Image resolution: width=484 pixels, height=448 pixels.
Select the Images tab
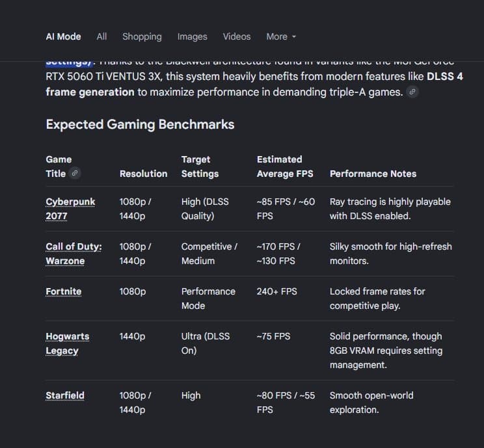pos(193,36)
